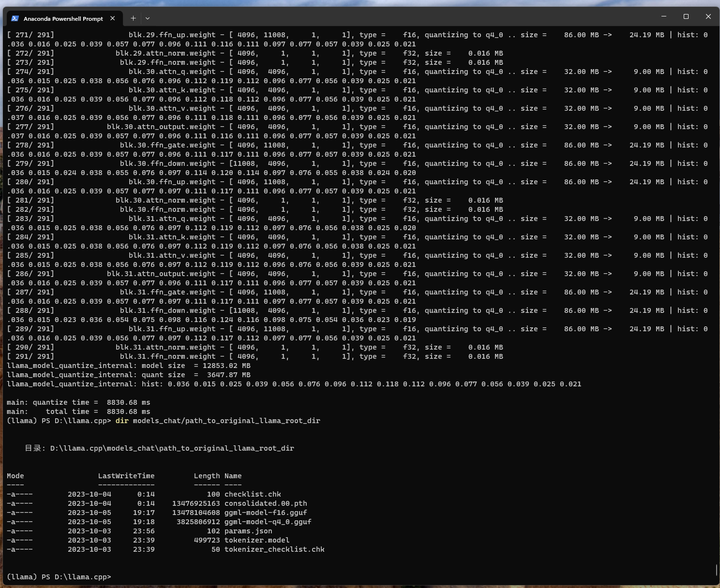Image resolution: width=720 pixels, height=588 pixels.
Task: Click file length 499723
Action: [207, 540]
